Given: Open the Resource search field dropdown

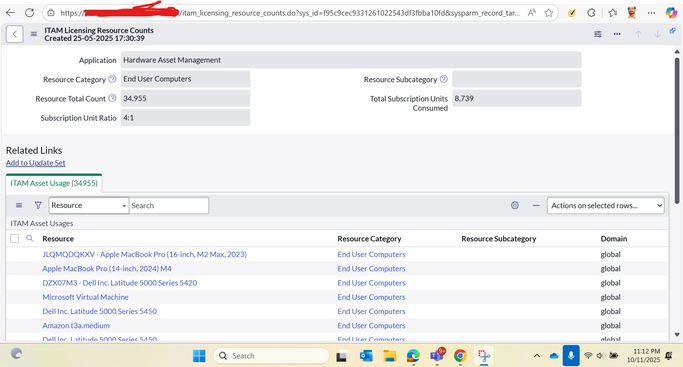Looking at the screenshot, I should pyautogui.click(x=89, y=205).
